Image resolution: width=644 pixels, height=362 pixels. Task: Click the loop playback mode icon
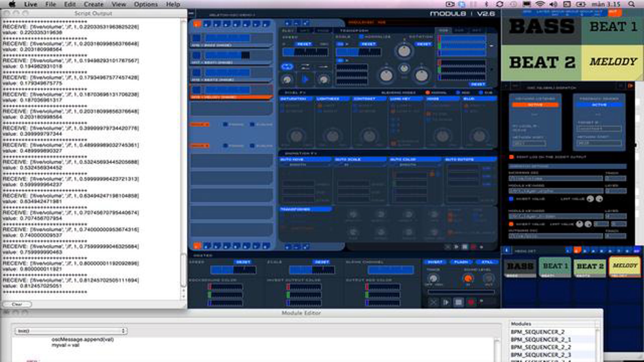click(287, 67)
